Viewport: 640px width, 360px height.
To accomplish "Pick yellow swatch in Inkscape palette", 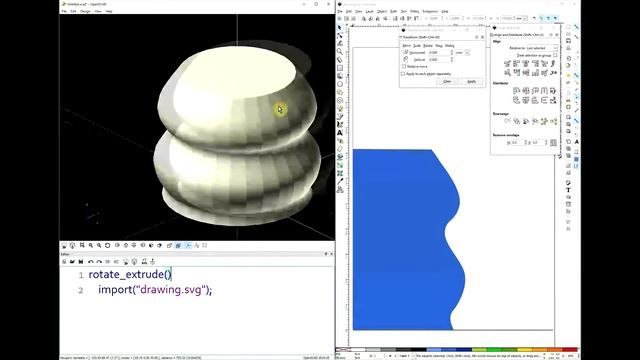I will pos(524,350).
